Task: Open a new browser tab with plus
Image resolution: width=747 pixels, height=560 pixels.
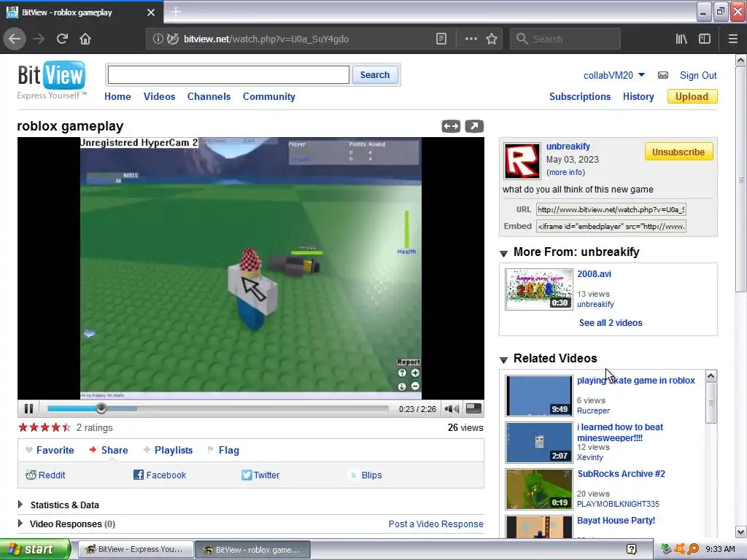Action: pyautogui.click(x=176, y=12)
